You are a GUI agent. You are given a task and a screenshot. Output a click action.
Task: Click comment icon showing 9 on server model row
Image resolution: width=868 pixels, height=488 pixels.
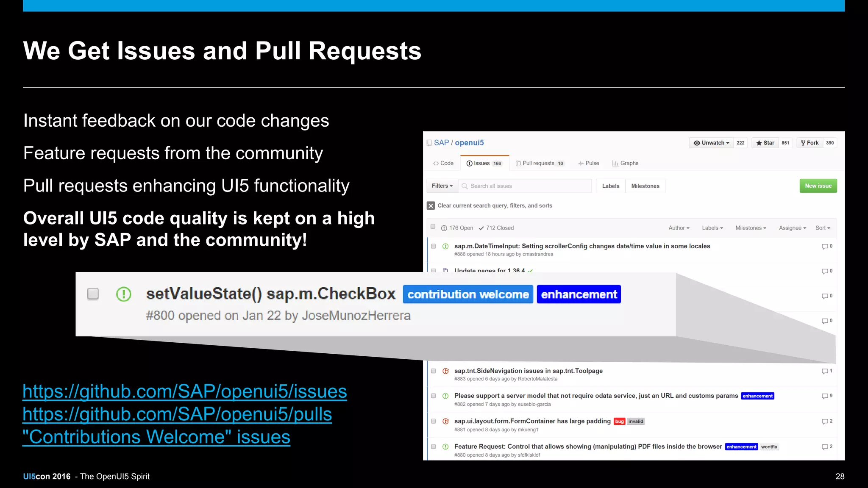point(825,396)
